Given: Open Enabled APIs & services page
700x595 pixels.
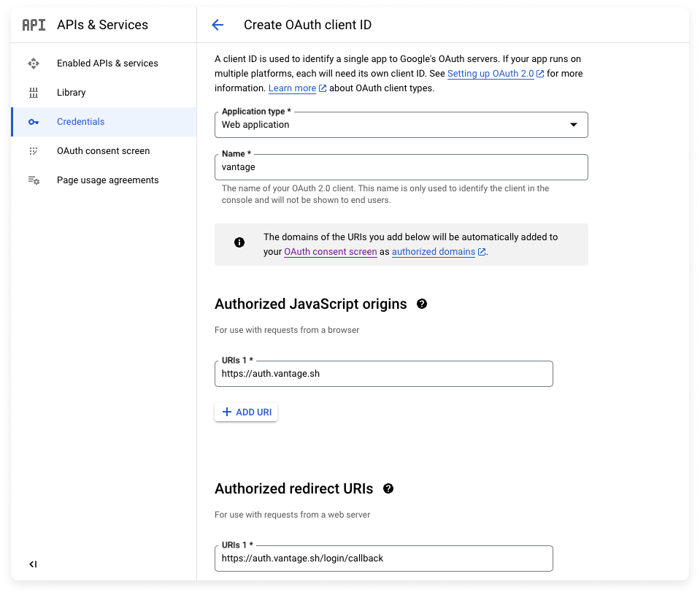Looking at the screenshot, I should [x=104, y=64].
